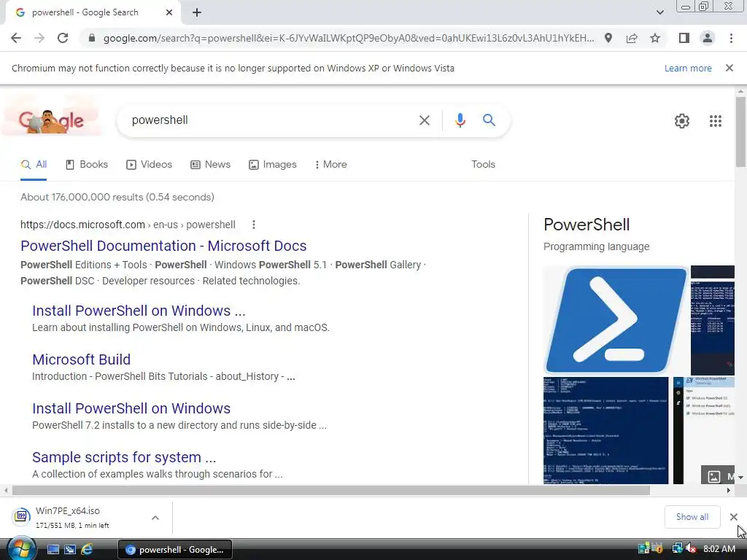Expand Win7PE_x64.iso download options chevron
Viewport: 747px width, 560px height.
[155, 518]
